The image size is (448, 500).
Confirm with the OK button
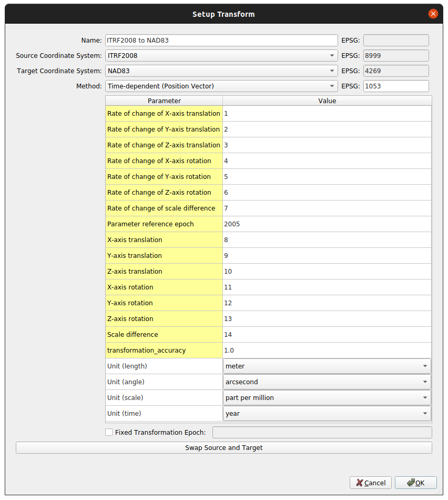416,483
